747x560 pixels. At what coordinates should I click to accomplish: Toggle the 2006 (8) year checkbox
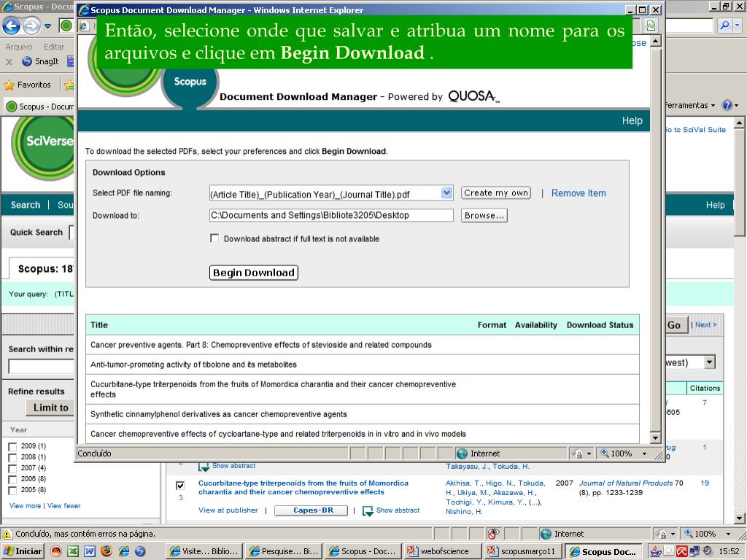[x=13, y=479]
